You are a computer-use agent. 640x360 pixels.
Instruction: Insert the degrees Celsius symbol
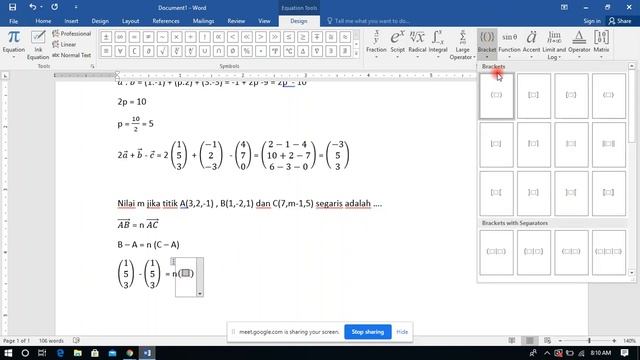289,51
